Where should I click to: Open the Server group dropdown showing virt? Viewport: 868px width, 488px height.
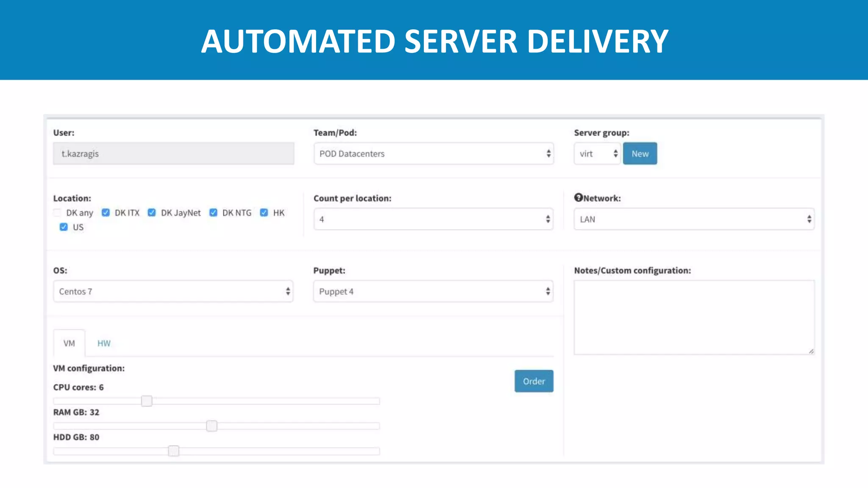click(x=597, y=153)
